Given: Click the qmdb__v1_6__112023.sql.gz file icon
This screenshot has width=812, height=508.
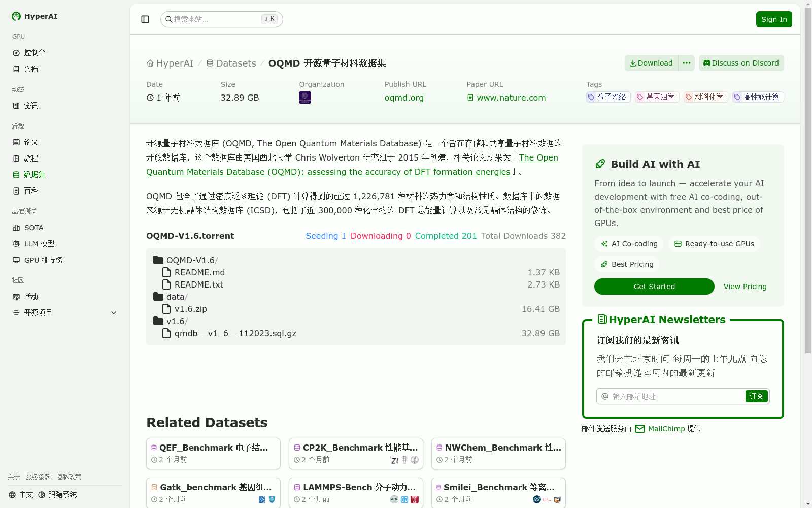Looking at the screenshot, I should (166, 333).
